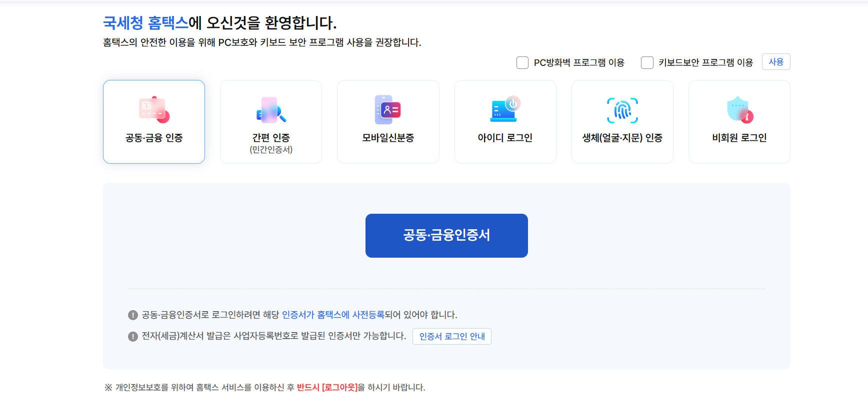868x404 pixels.
Task: Switch to the 간편 인증 tab label
Action: point(271,138)
